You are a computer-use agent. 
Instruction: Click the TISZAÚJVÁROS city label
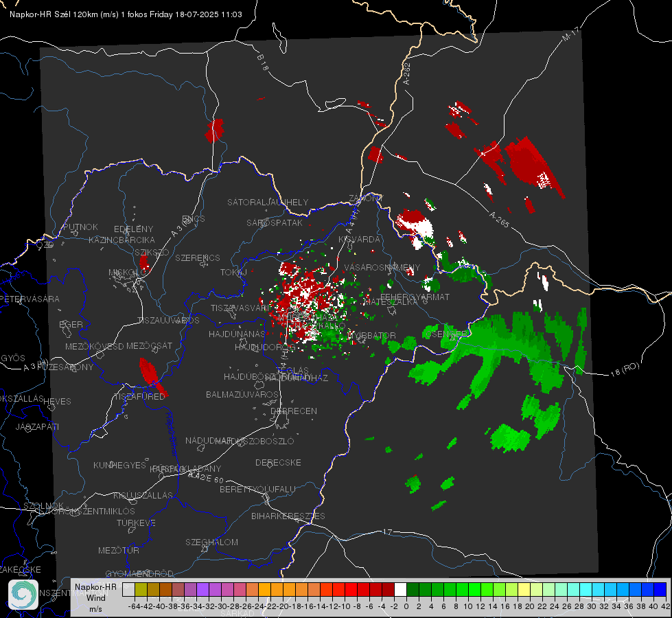coord(168,321)
